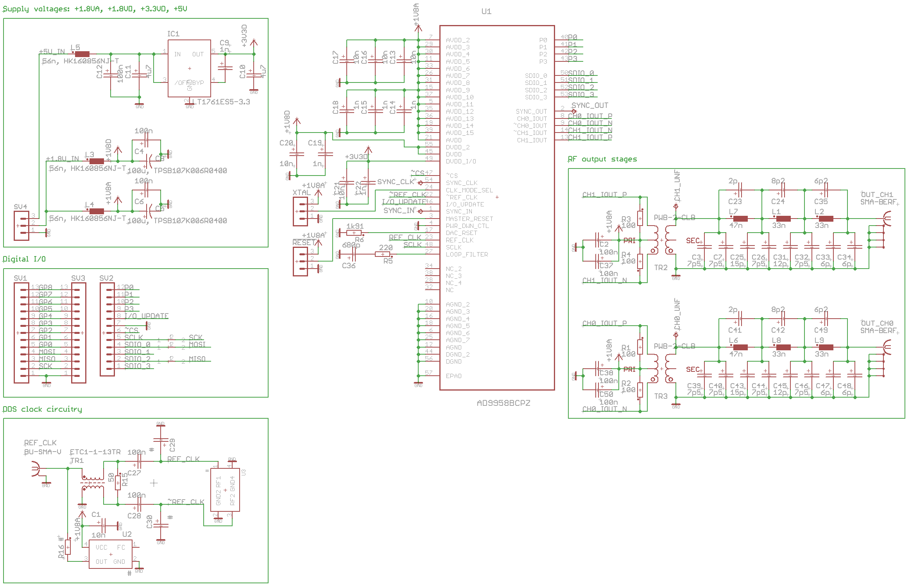
Task: Click the OUT_CH1 connector label
Action: [877, 194]
